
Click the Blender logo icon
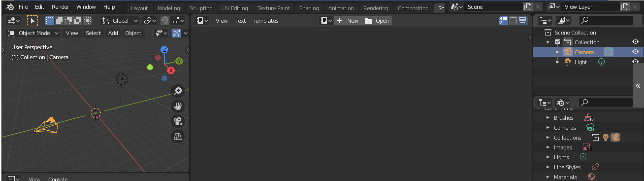(10, 7)
